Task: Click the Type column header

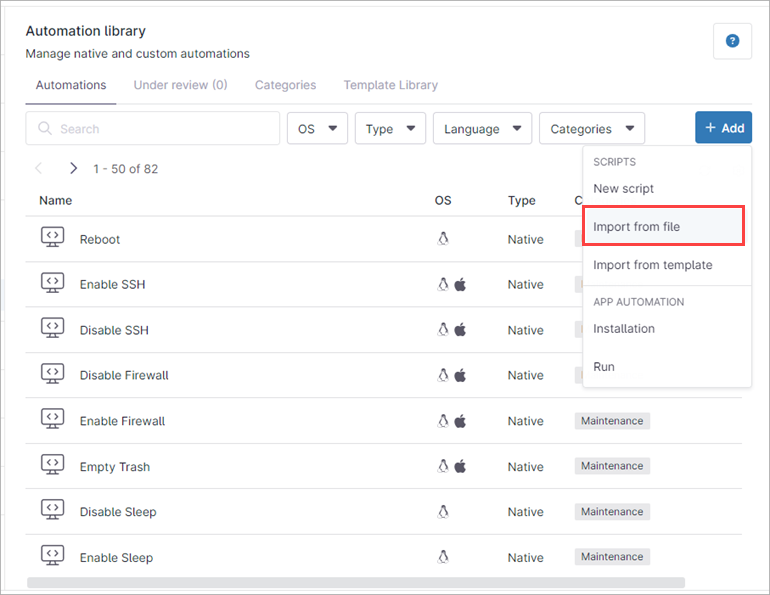Action: coord(522,200)
